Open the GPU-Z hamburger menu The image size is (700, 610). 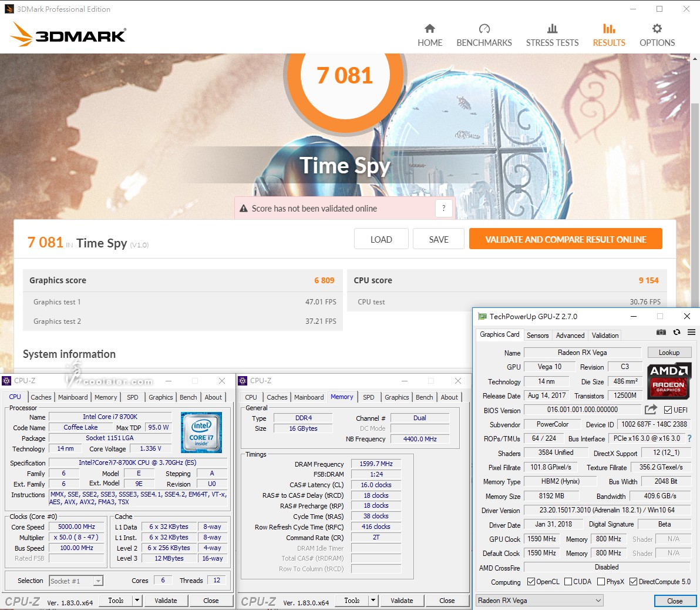[x=692, y=332]
